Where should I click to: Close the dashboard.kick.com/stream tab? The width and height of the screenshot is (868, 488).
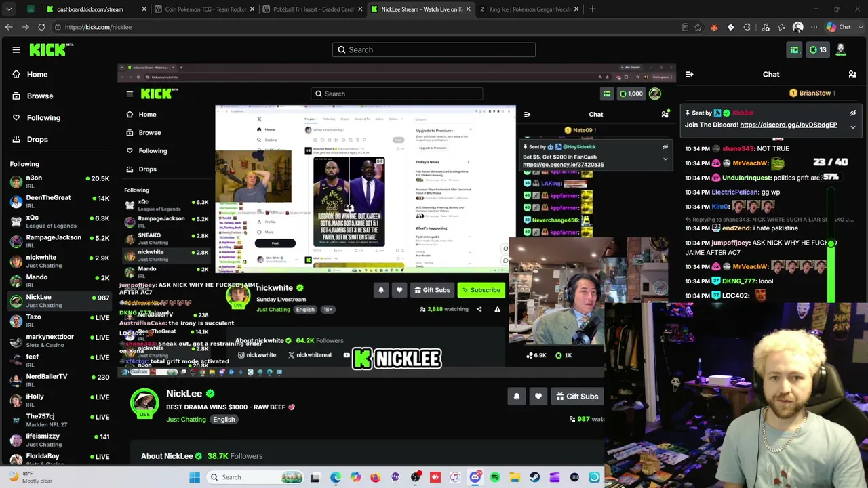(144, 9)
